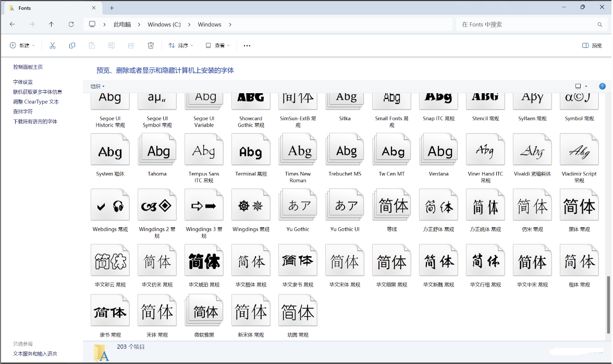Go back with the left arrow

tap(12, 24)
